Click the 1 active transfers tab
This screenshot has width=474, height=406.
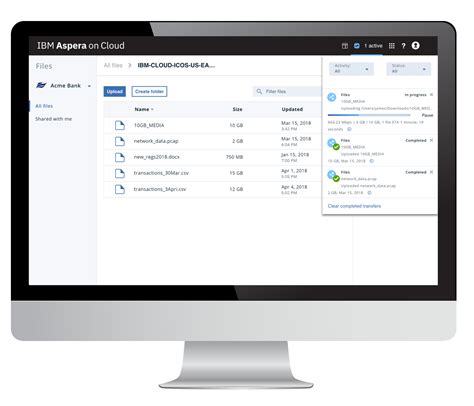[373, 46]
